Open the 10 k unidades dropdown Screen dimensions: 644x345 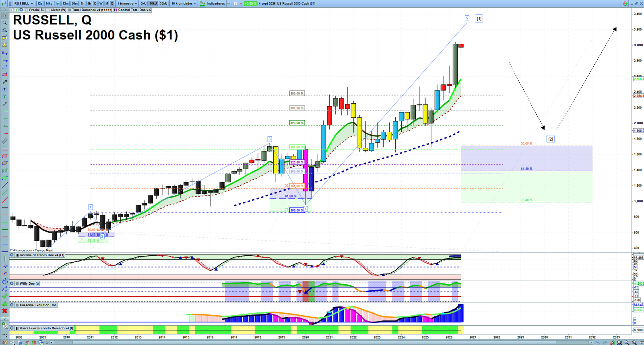(x=184, y=4)
